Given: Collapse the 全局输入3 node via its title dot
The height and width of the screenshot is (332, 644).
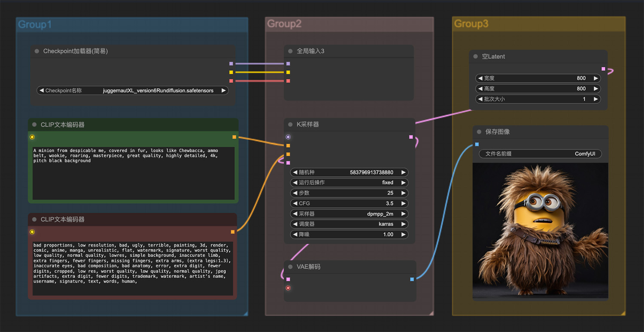Looking at the screenshot, I should (x=290, y=51).
